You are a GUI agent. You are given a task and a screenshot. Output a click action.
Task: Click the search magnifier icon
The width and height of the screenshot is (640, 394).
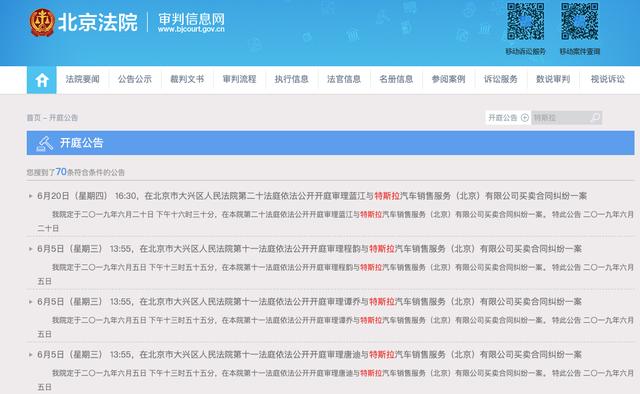pos(595,118)
